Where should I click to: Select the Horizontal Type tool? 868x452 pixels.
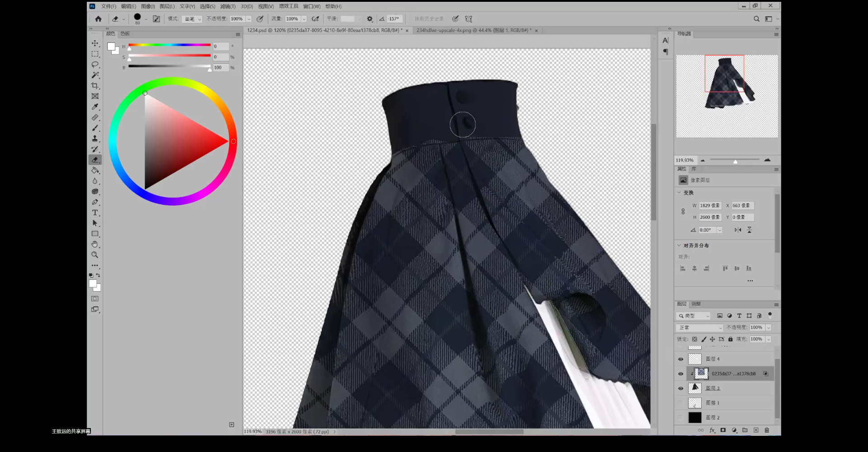click(95, 213)
